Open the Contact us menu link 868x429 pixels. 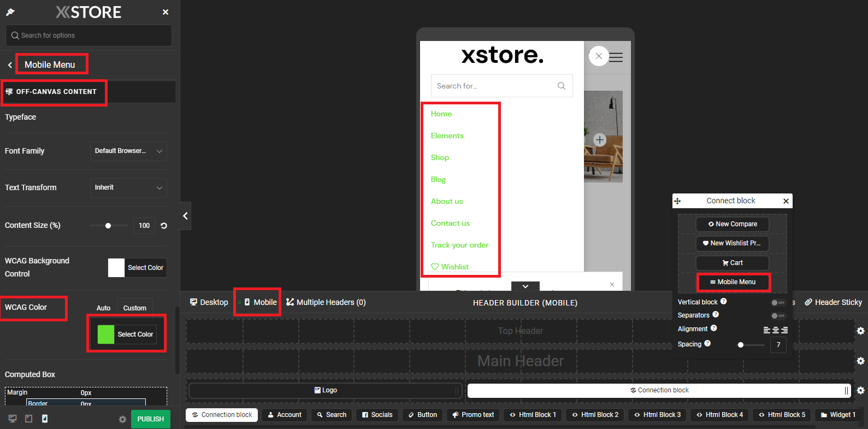pyautogui.click(x=450, y=223)
